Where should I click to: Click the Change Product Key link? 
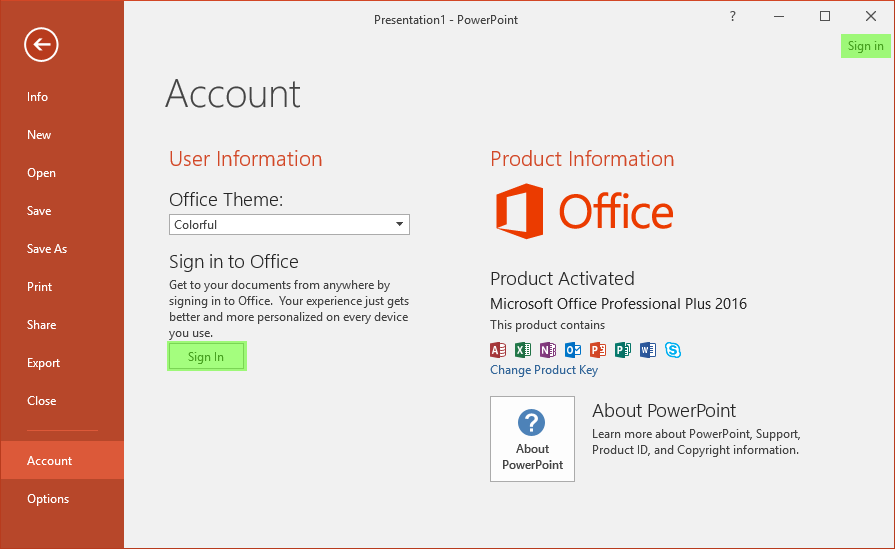[x=544, y=370]
